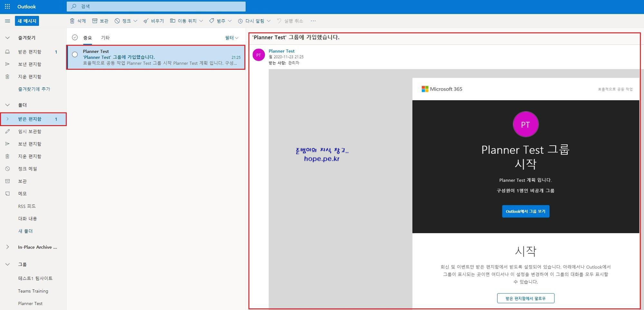Toggle the hamburger navigation pane icon
This screenshot has width=644, height=310.
(7, 21)
